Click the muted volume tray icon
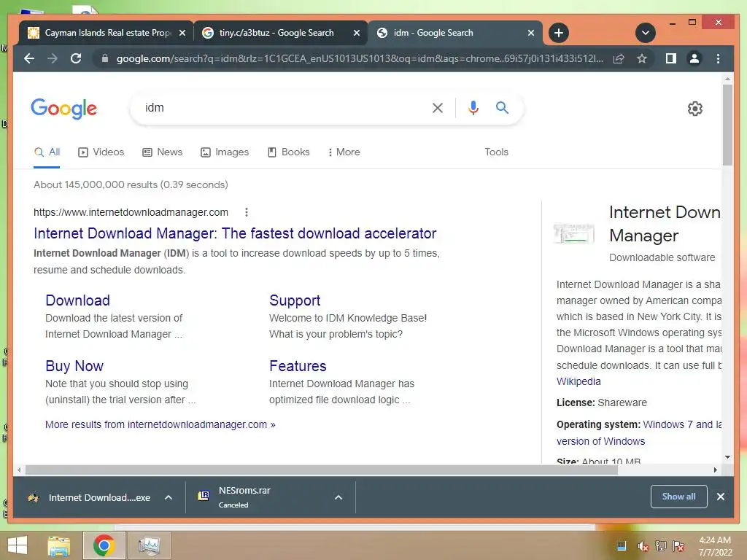Image resolution: width=747 pixels, height=560 pixels. click(x=643, y=546)
